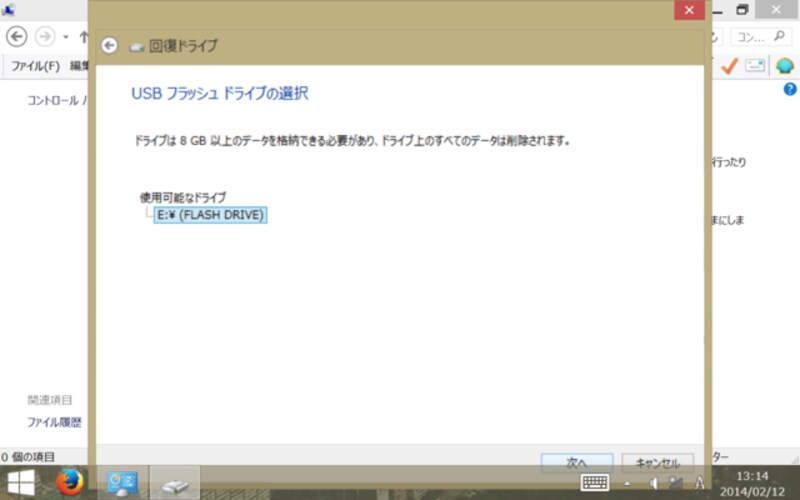Open the network tray icon
Screen dimensions: 800x500
click(676, 483)
